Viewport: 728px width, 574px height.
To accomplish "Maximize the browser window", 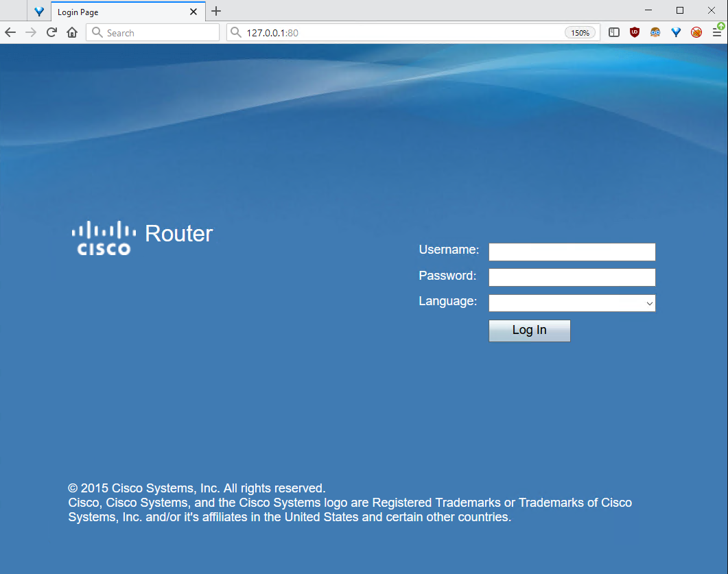I will (x=680, y=10).
